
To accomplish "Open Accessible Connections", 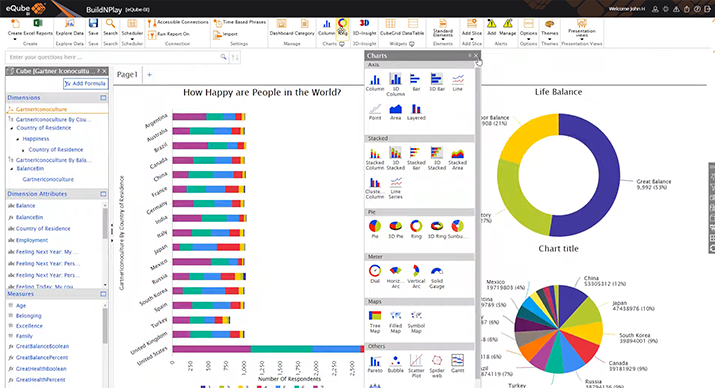I will [178, 22].
